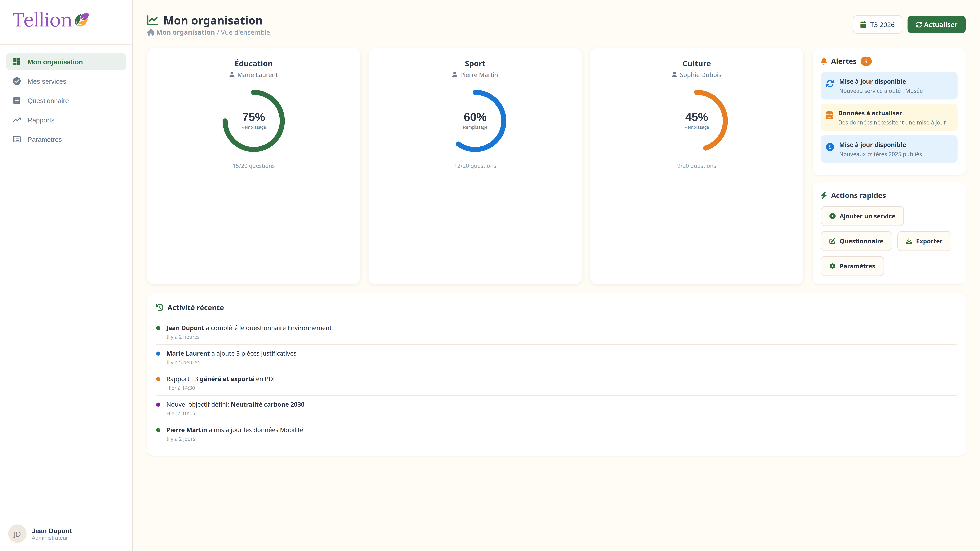This screenshot has height=551, width=980.
Task: Open Paramètres from the sidebar
Action: click(66, 139)
